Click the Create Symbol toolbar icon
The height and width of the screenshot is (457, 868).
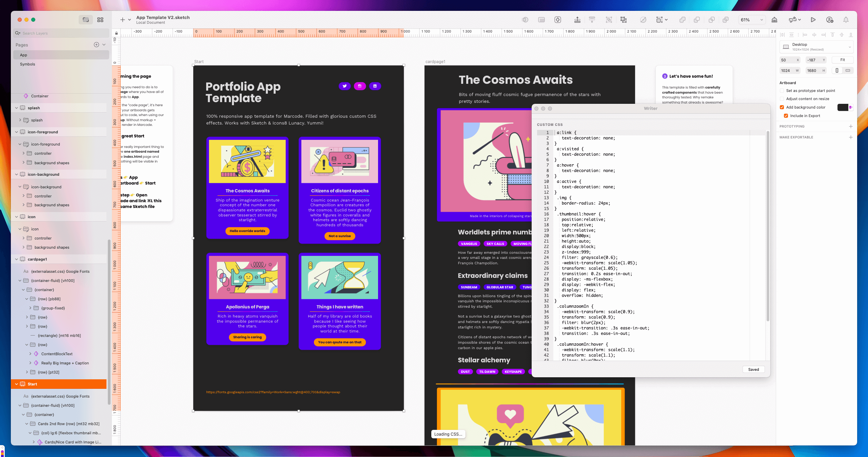point(558,20)
